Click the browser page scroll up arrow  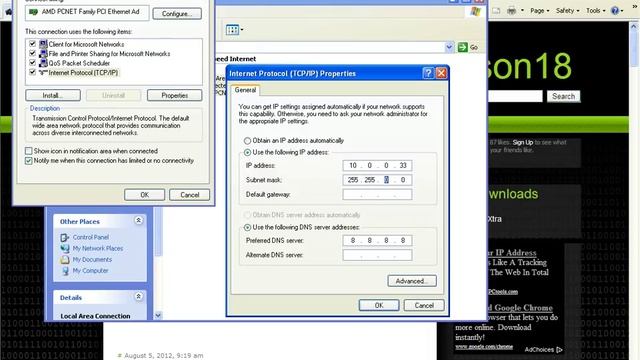634,27
